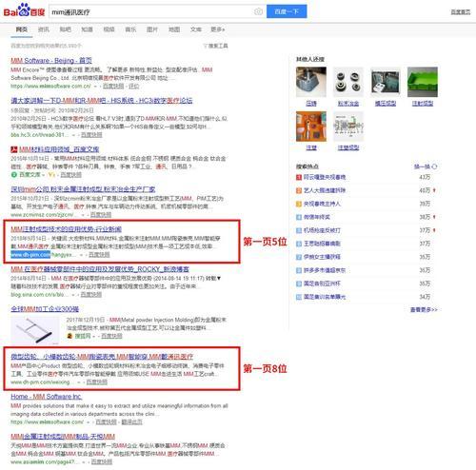
Task: Click the 搜狐网 source avatar icon
Action: pyautogui.click(x=69, y=336)
